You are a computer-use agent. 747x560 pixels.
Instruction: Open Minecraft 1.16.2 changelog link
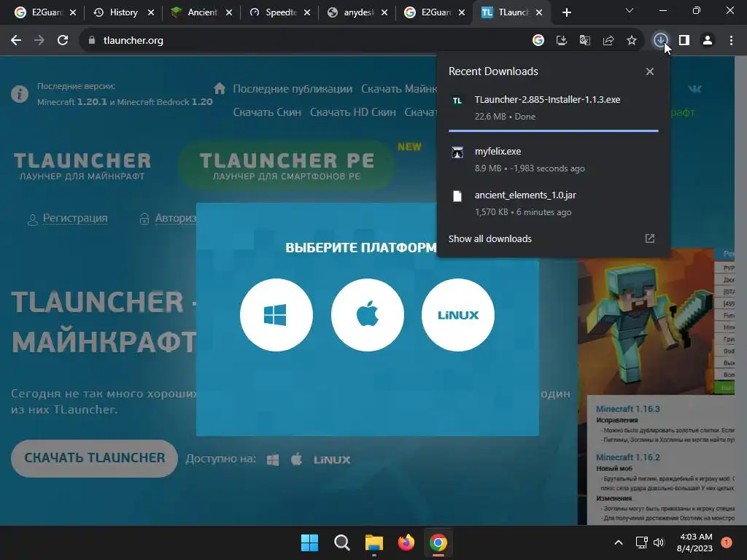627,457
